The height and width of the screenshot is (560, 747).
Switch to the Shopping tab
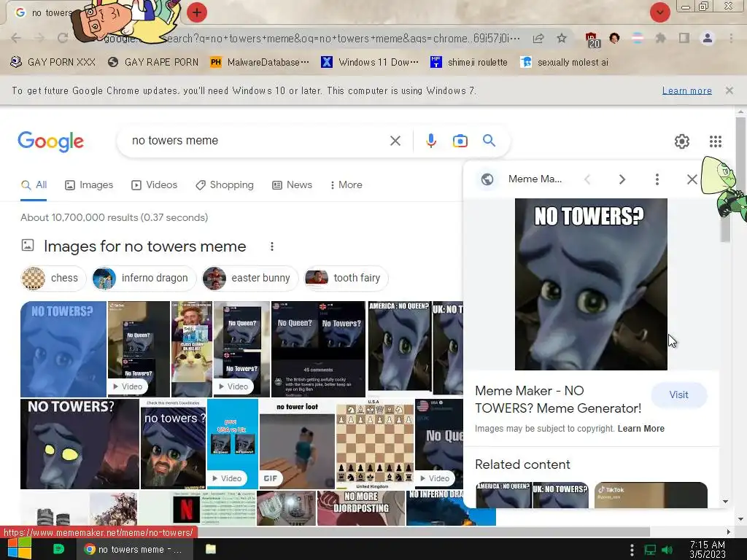225,184
